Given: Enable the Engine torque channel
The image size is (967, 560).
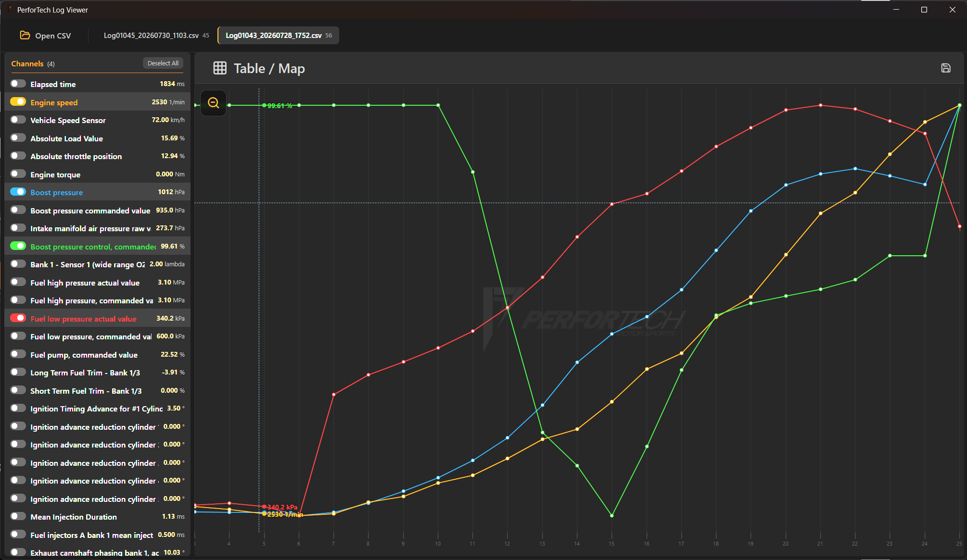Looking at the screenshot, I should pos(18,174).
